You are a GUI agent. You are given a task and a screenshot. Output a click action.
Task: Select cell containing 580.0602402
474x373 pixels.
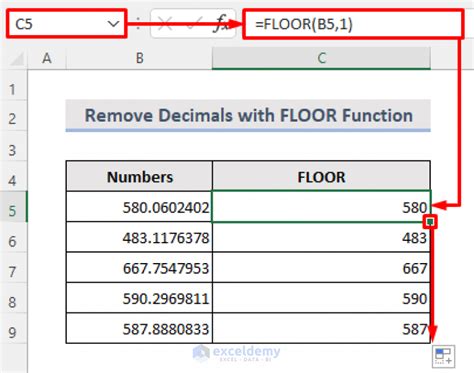[x=139, y=207]
